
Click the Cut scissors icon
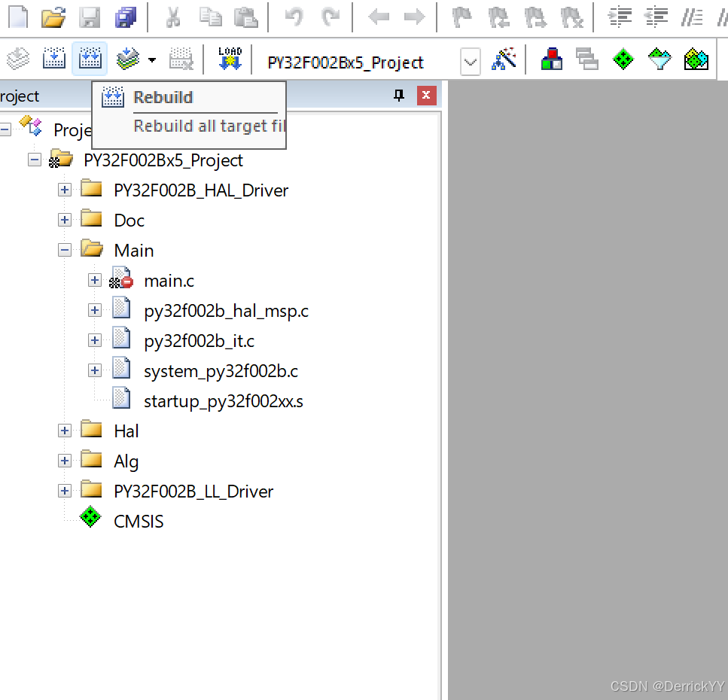[173, 17]
